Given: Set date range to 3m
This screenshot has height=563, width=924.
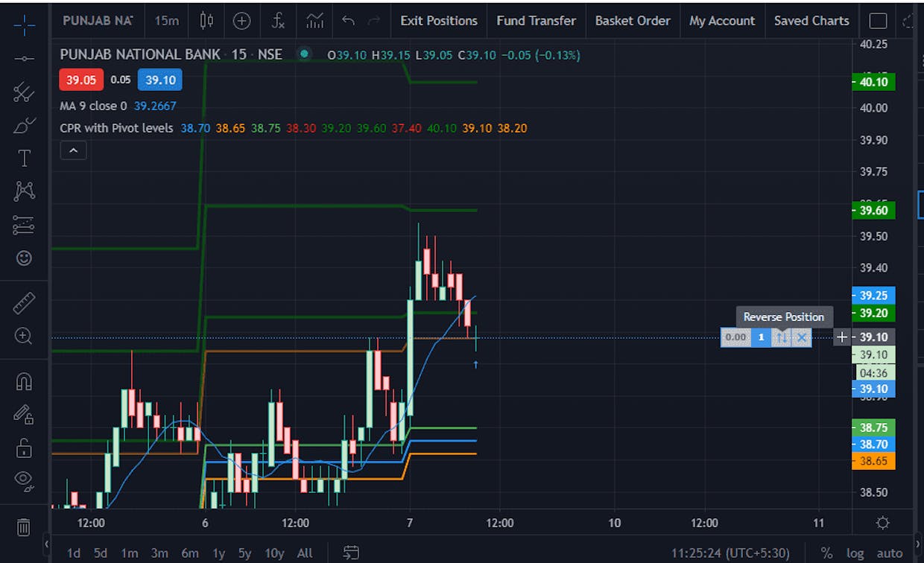Looking at the screenshot, I should 159,553.
